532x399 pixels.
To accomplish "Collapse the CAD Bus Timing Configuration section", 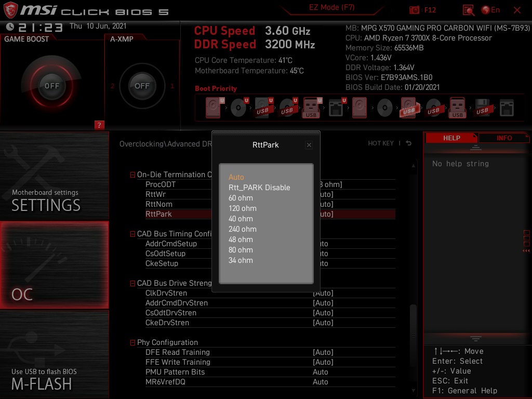I will (x=132, y=234).
